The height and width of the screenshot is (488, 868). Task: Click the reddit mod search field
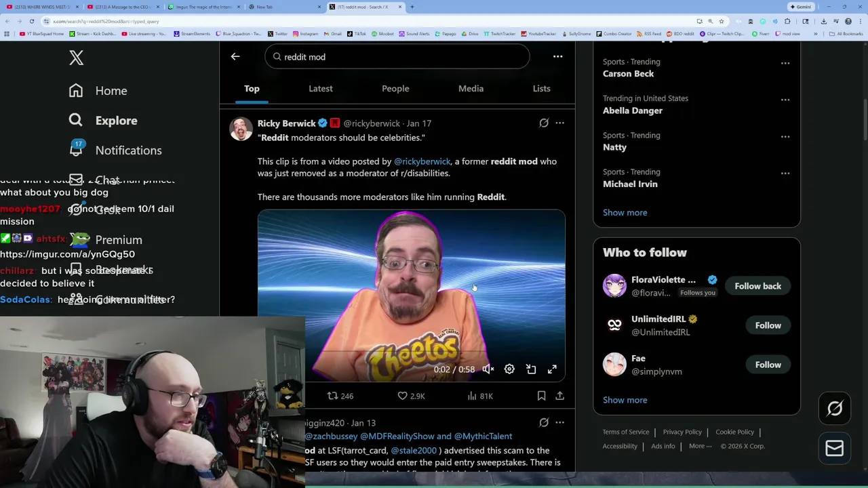pyautogui.click(x=397, y=57)
